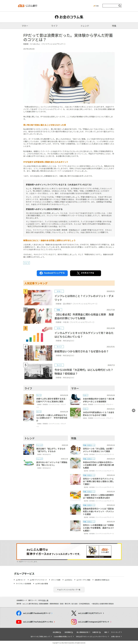
Task: Click the Instagram logo icon in footer
Action: [x=74, y=622]
